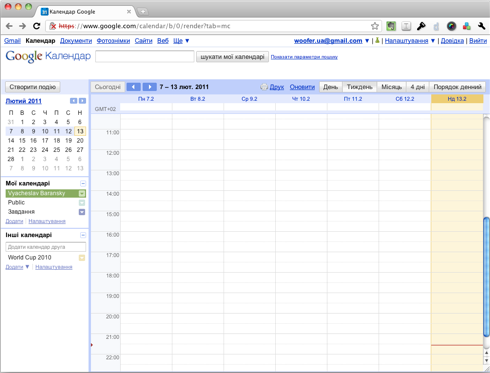Open Довідка help link
This screenshot has height=373, width=490.
pos(452,41)
